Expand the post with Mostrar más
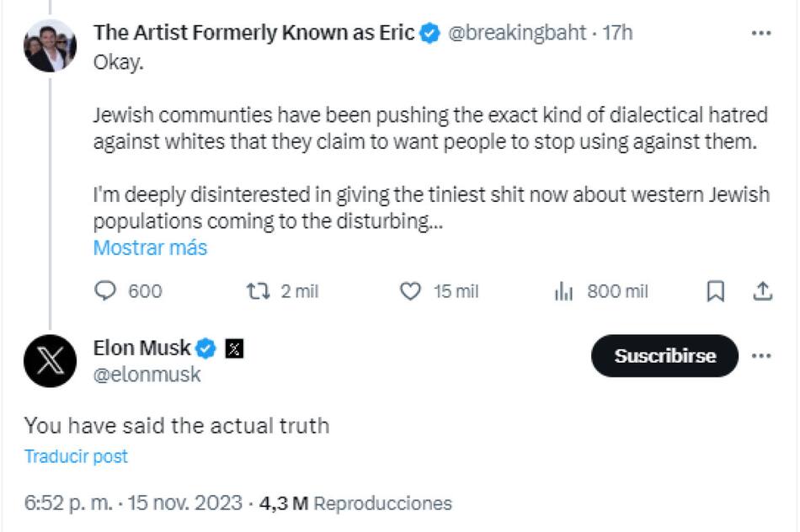This screenshot has width=800, height=532. (x=150, y=248)
